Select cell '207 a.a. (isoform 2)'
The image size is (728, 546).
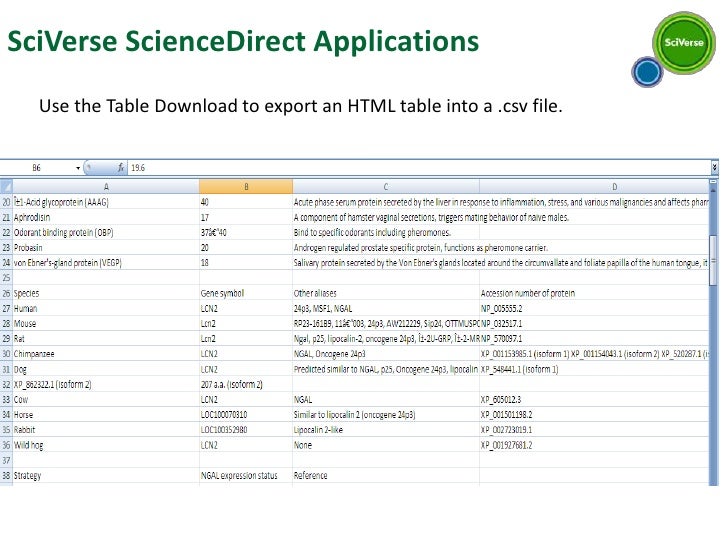click(x=246, y=384)
